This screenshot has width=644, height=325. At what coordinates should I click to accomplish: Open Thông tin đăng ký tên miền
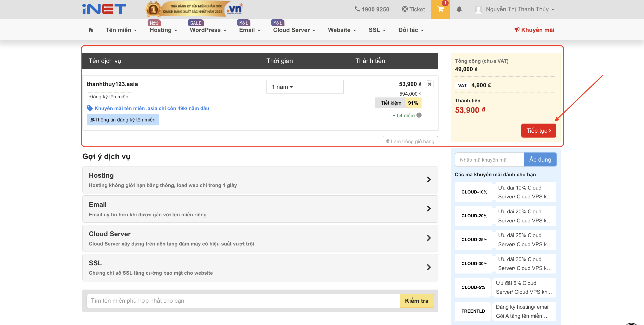click(123, 120)
